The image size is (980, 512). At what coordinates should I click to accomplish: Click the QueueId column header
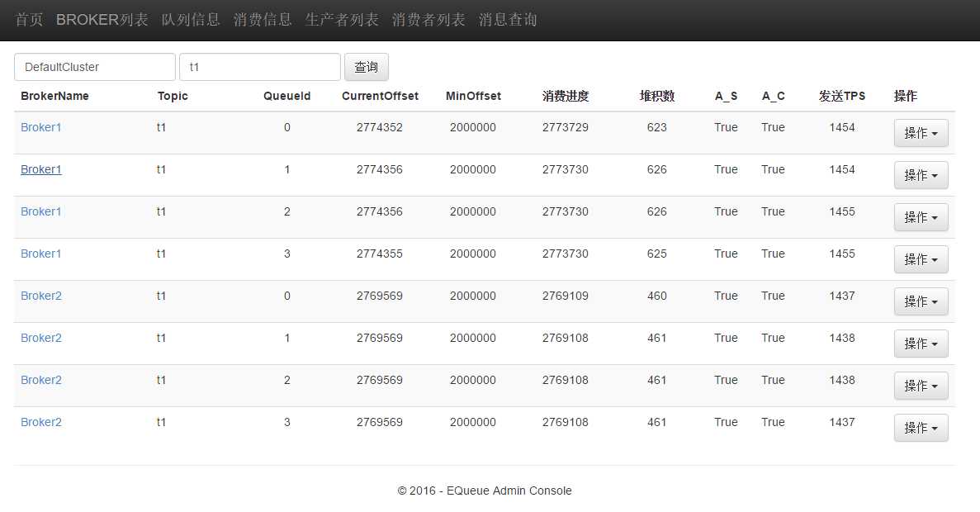click(286, 97)
